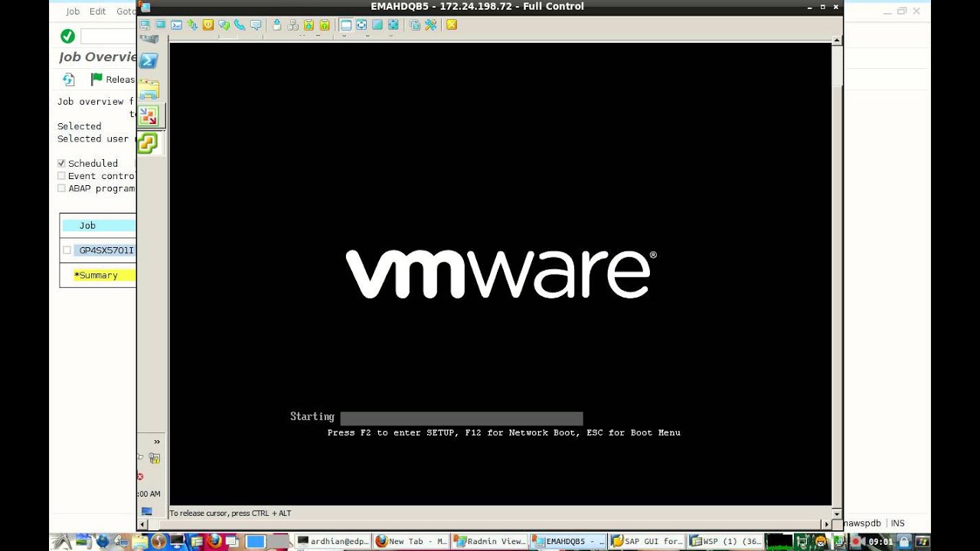This screenshot has height=551, width=980.
Task: Select Stretch view mode icon
Action: tap(361, 24)
